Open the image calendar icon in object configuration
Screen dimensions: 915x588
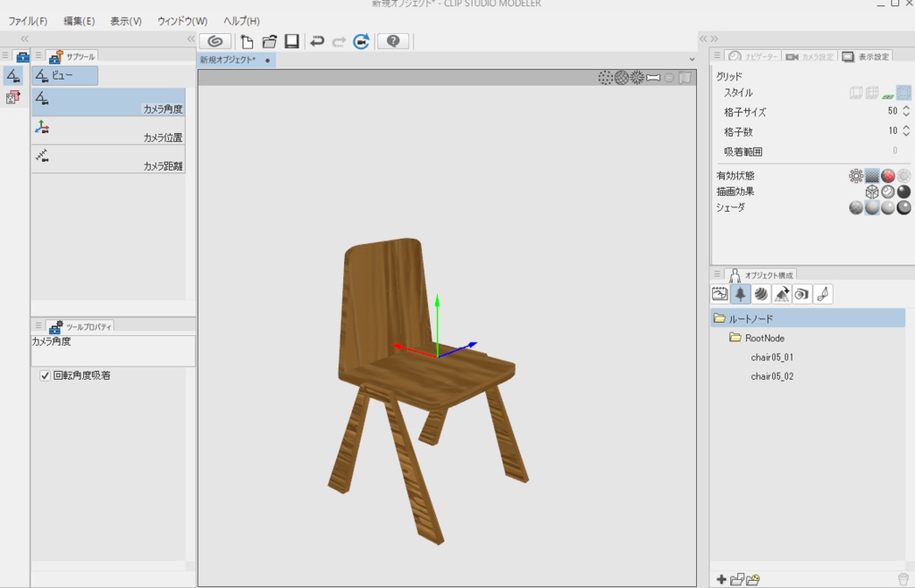(x=719, y=294)
